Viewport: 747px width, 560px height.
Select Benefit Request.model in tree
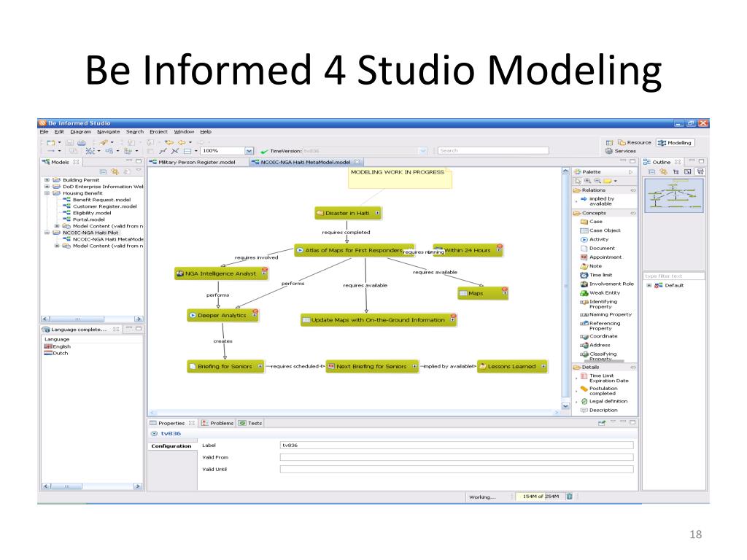point(97,200)
